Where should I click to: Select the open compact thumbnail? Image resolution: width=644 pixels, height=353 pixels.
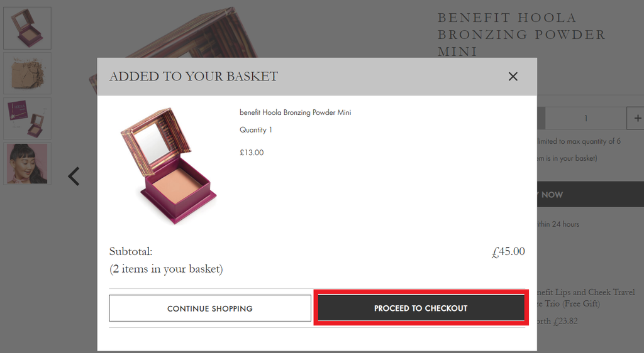coord(27,28)
